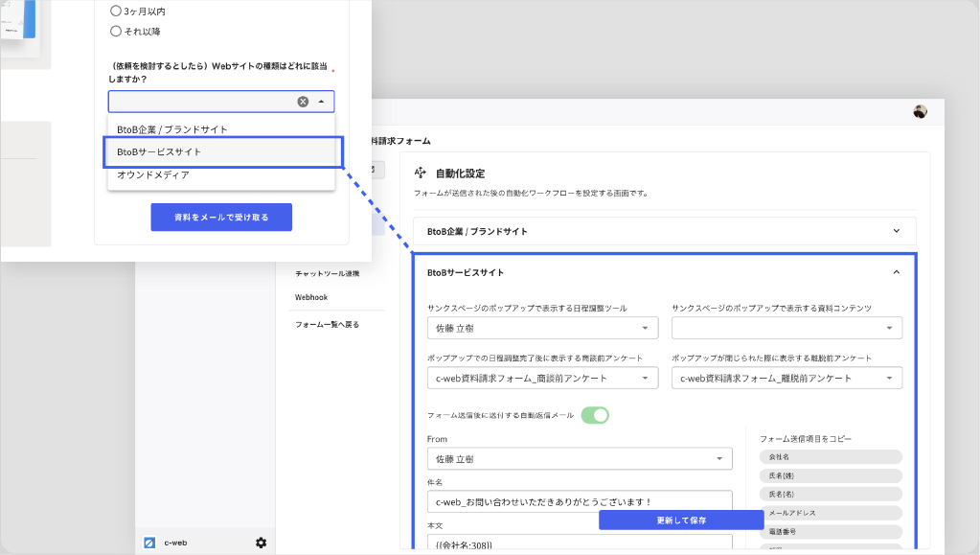Image resolution: width=980 pixels, height=555 pixels.
Task: Toggle the フォーム送信後 auto-reply mail switch
Action: click(x=595, y=415)
